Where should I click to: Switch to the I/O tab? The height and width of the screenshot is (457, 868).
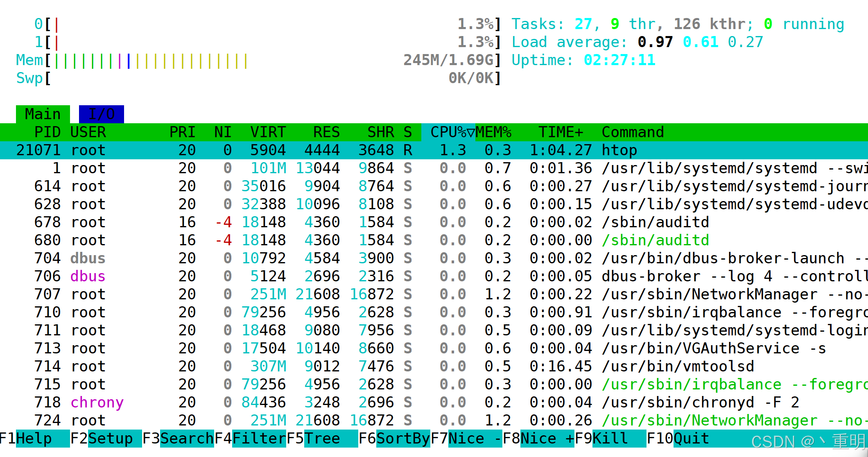pyautogui.click(x=101, y=114)
